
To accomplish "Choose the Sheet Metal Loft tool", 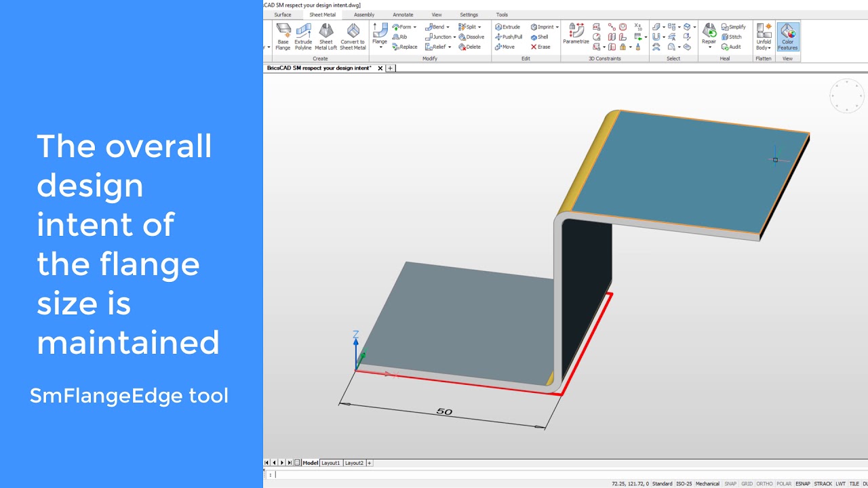I will click(326, 37).
